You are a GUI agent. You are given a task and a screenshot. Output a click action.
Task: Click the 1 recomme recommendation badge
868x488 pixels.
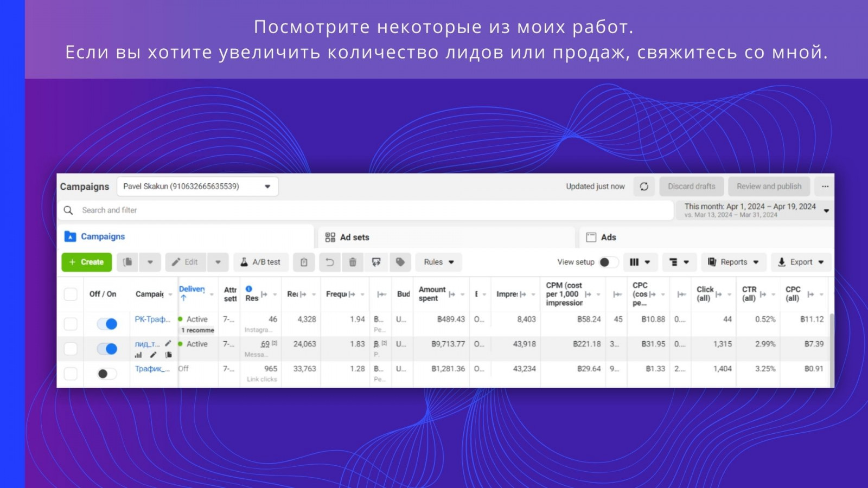(198, 330)
